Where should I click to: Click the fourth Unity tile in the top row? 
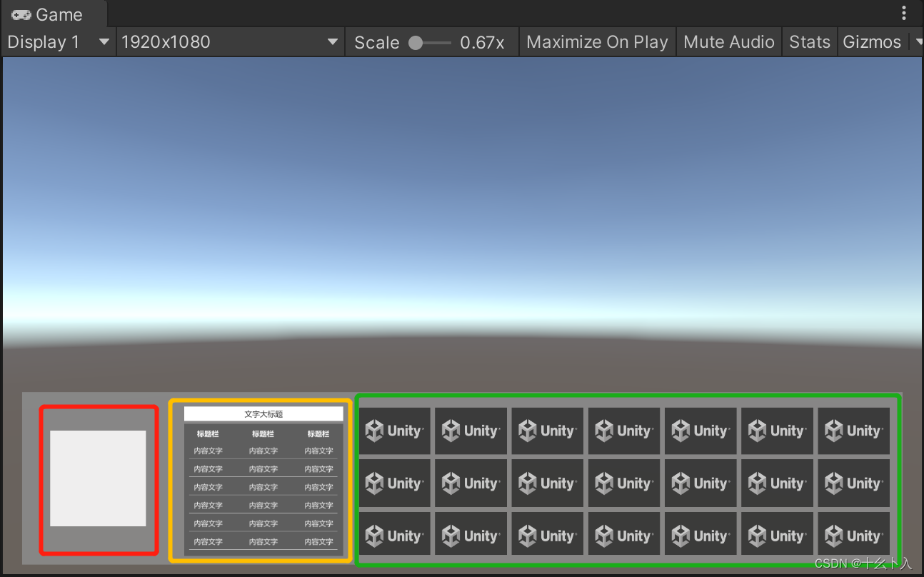624,431
